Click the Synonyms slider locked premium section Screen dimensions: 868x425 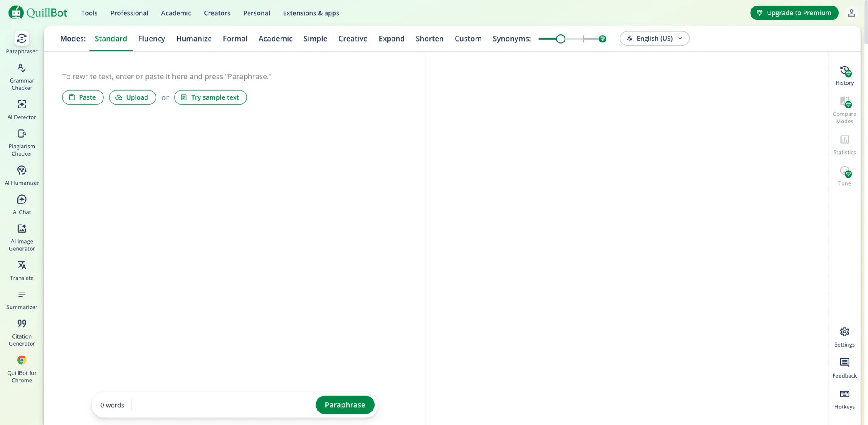point(591,39)
